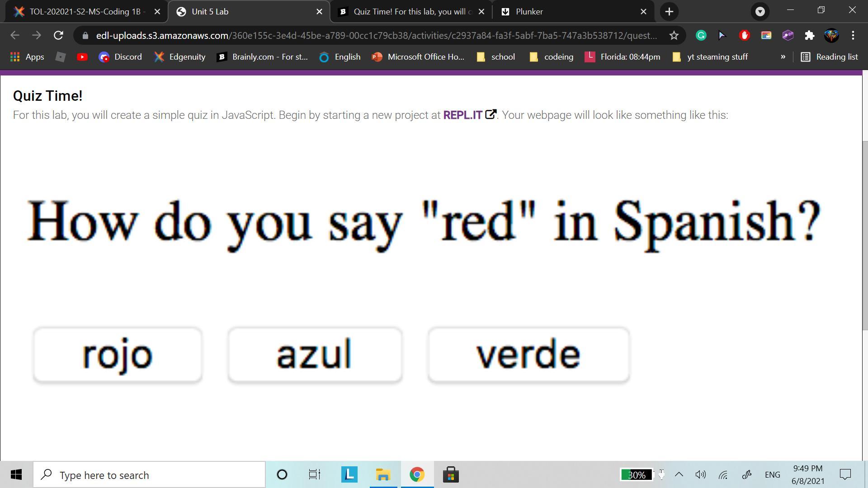Click the YouTube bookmark icon
The width and height of the screenshot is (868, 488).
pos(82,57)
